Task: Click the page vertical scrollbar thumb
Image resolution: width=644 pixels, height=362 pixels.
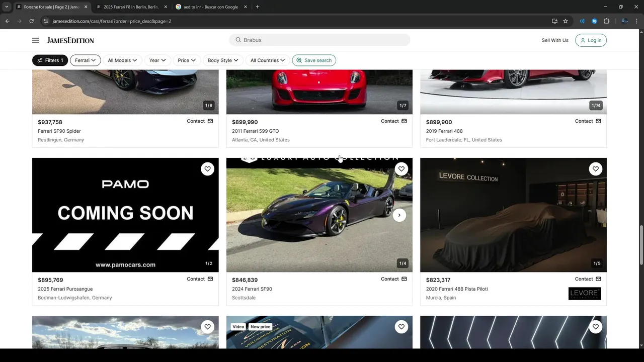Action: tap(641, 245)
